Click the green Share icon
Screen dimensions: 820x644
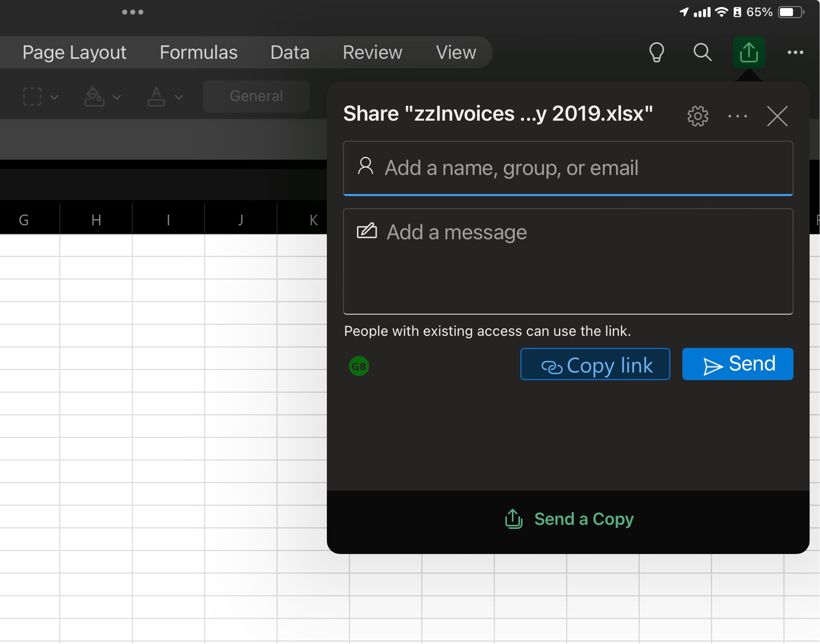coord(749,52)
